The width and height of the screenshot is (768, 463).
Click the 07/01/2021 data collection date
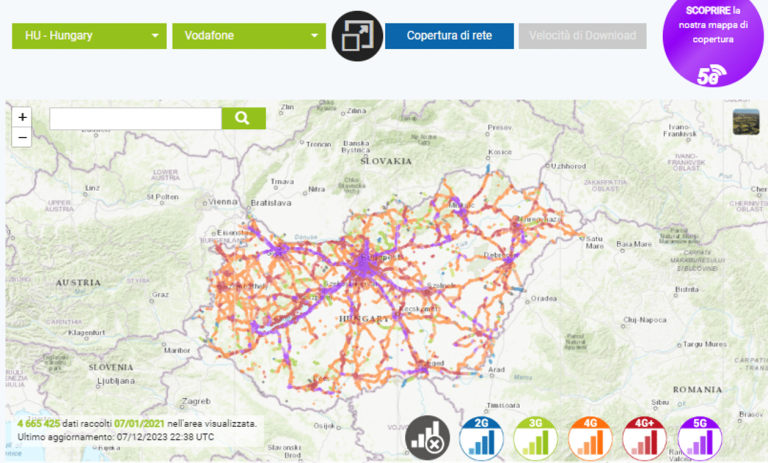139,424
